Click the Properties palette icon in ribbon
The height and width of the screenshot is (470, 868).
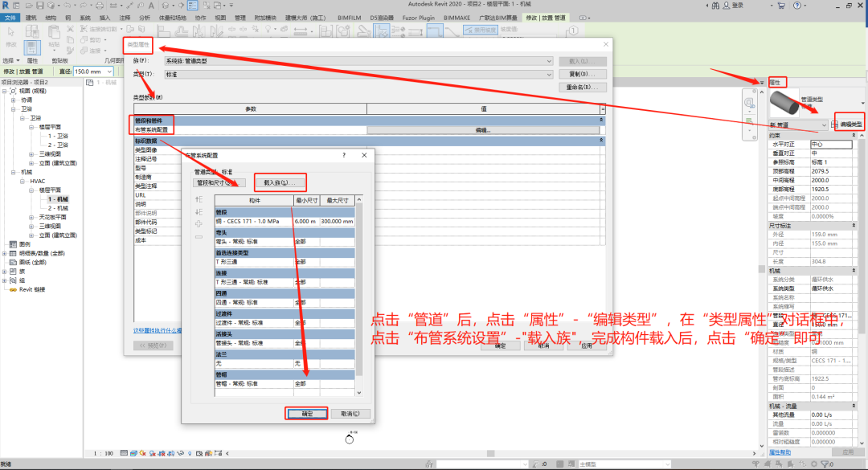pos(31,47)
